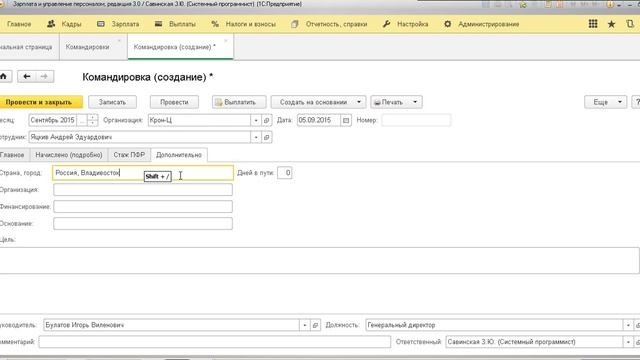This screenshot has width=640, height=360.
Task: Navigate forward with the right arrow
Action: 44,76
